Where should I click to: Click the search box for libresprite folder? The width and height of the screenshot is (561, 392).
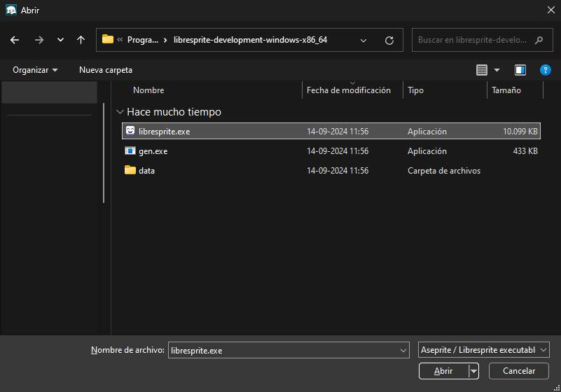tap(473, 40)
